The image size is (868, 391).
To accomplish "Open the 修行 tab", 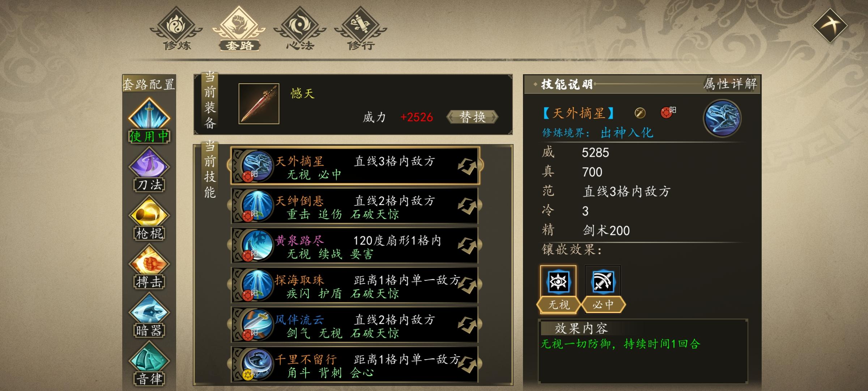I will [361, 29].
